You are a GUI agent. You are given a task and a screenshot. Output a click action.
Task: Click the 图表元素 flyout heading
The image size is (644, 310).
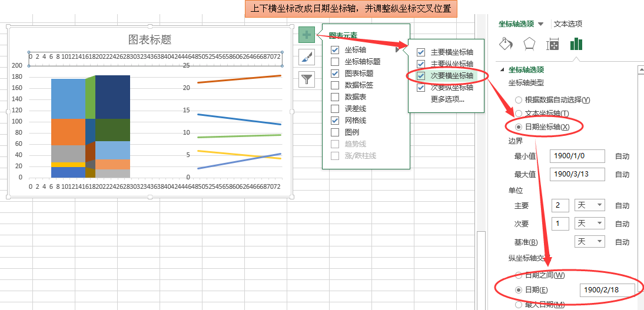coord(343,35)
